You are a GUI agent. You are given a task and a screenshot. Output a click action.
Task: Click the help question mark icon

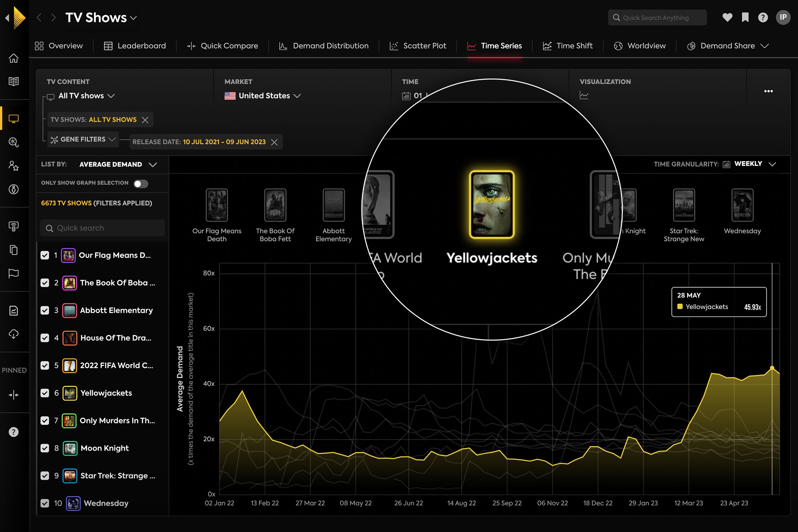pos(763,18)
